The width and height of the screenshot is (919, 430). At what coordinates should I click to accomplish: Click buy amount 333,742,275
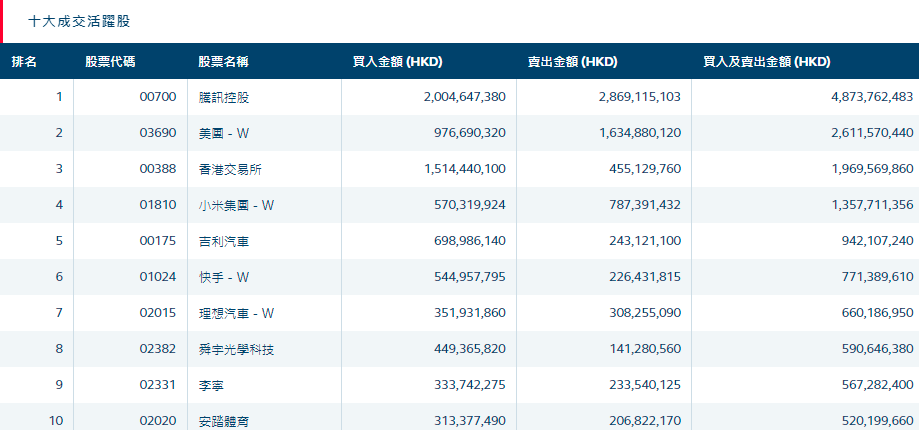pyautogui.click(x=470, y=385)
